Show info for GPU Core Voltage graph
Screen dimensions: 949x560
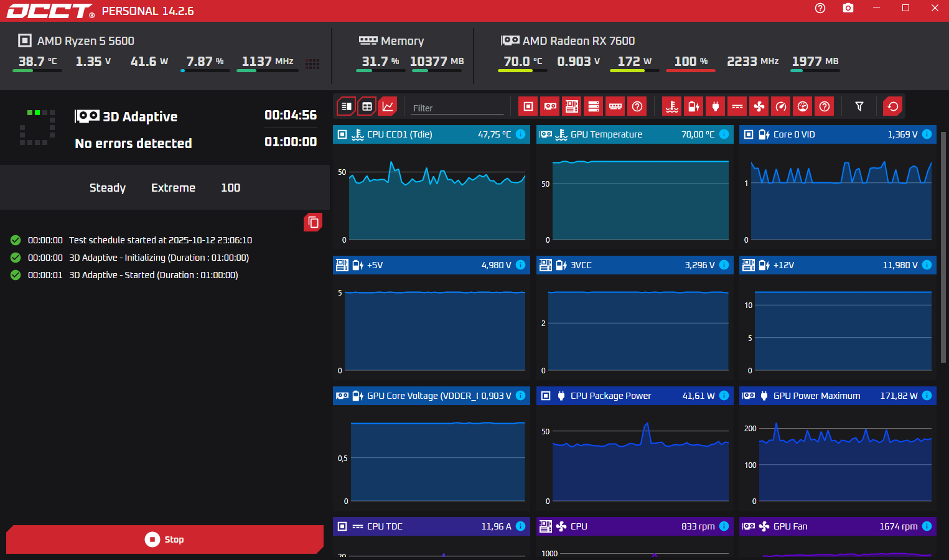pyautogui.click(x=521, y=396)
